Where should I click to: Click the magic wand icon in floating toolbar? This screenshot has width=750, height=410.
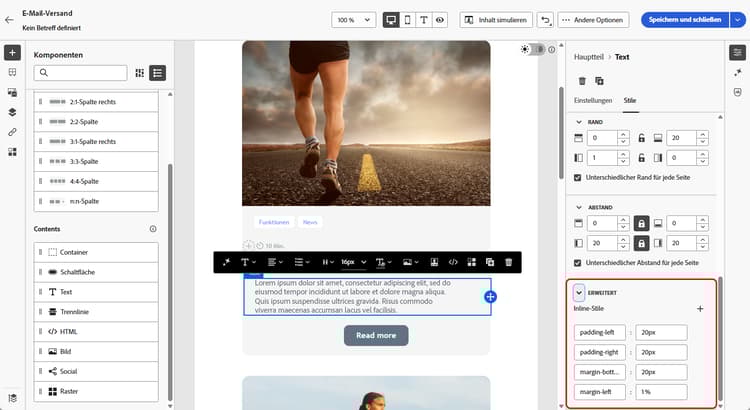[226, 262]
